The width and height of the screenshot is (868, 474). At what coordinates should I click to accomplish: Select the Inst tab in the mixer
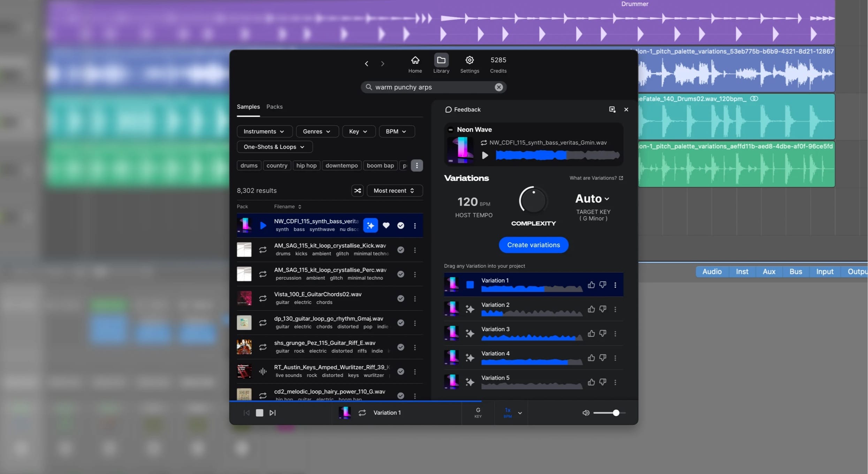coord(742,272)
